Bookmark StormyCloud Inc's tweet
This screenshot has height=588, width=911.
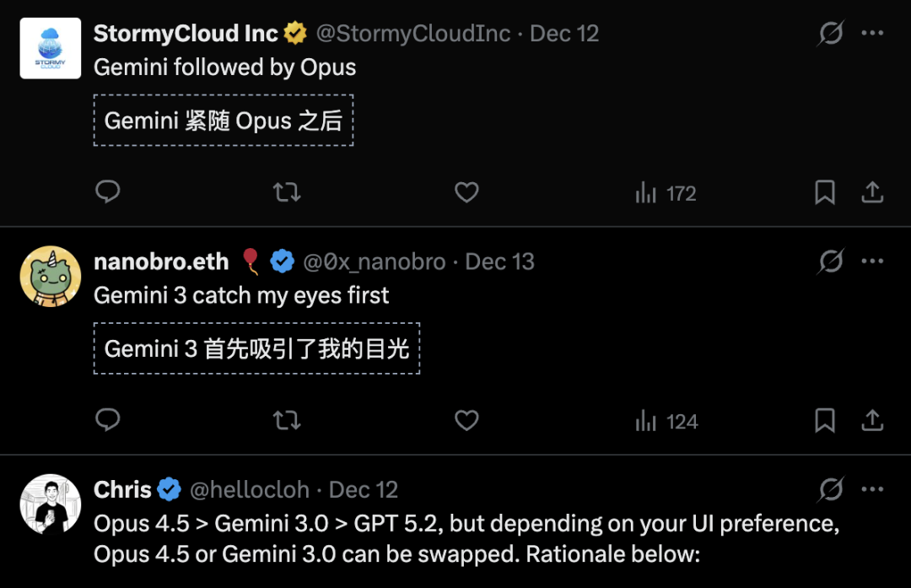click(x=824, y=193)
